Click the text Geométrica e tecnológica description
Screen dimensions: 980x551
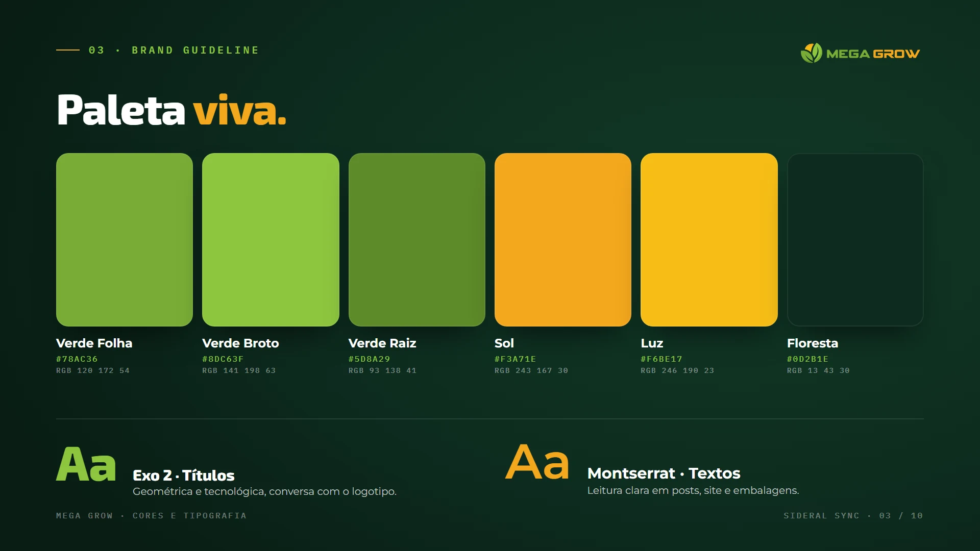(x=264, y=491)
